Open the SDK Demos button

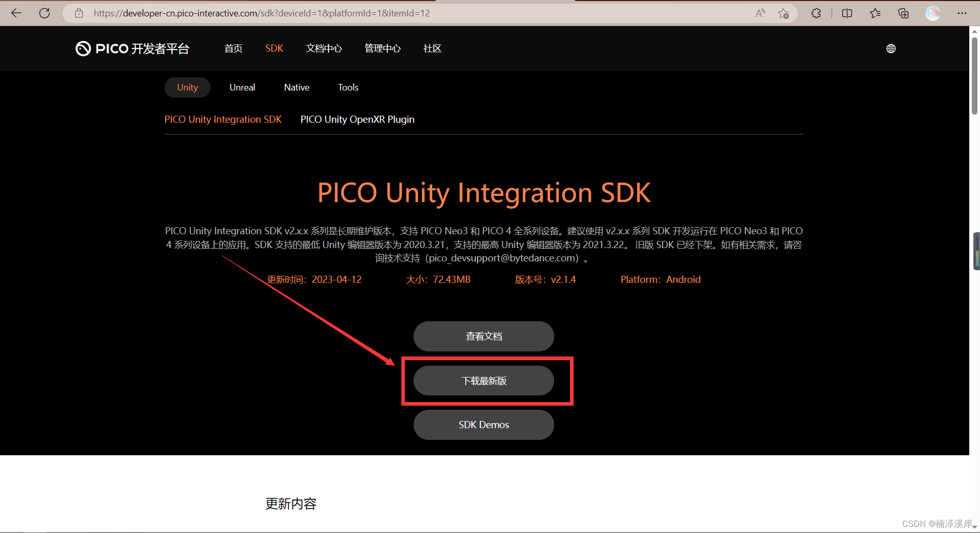[484, 425]
